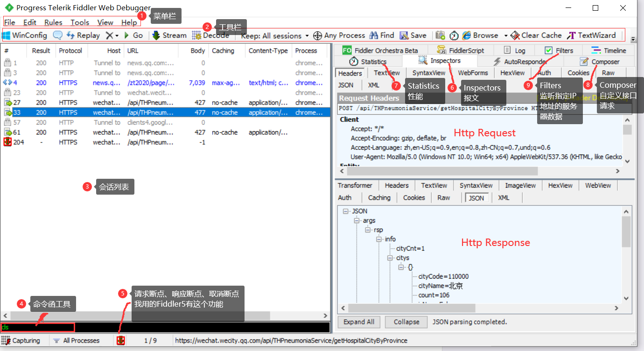Select the Any Process target tool
The image size is (644, 351).
339,35
